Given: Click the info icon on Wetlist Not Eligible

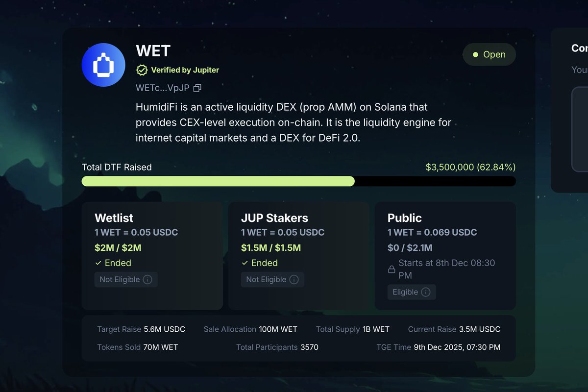Looking at the screenshot, I should (147, 280).
